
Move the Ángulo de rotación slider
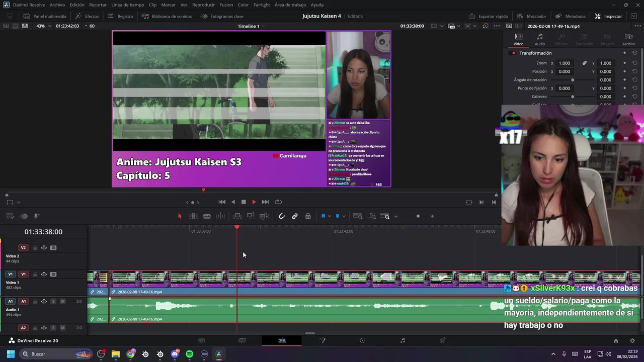[573, 80]
